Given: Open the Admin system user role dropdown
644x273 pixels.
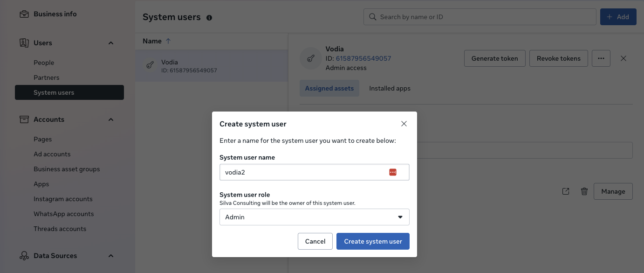Looking at the screenshot, I should click(314, 217).
